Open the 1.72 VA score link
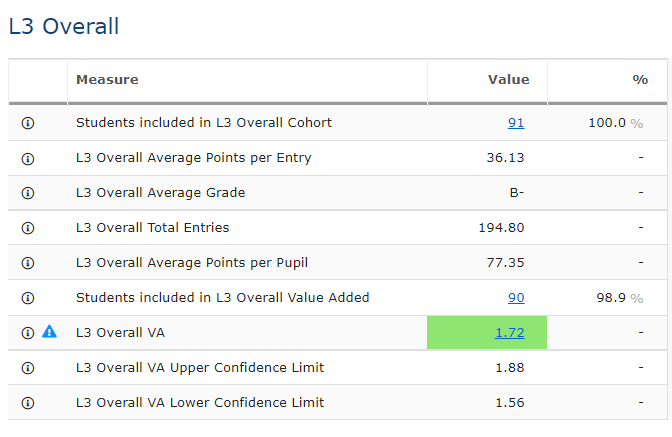Image resolution: width=672 pixels, height=437 pixels. tap(509, 333)
